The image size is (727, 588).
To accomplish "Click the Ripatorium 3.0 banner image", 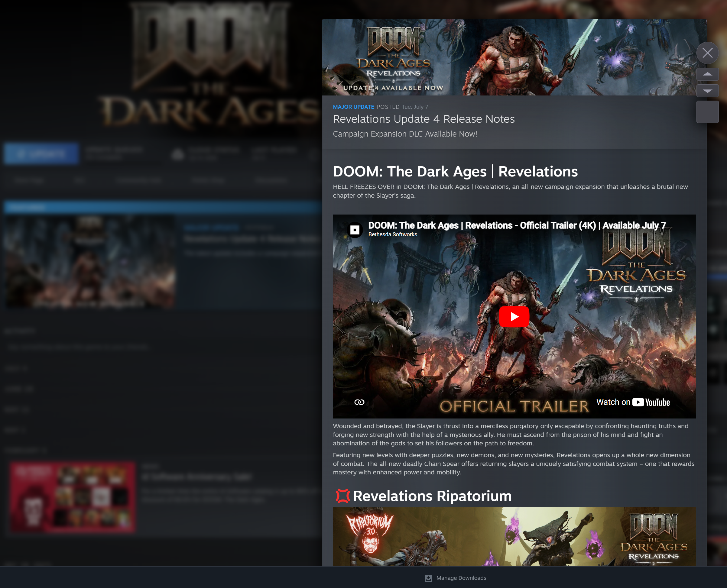I will pos(514,537).
